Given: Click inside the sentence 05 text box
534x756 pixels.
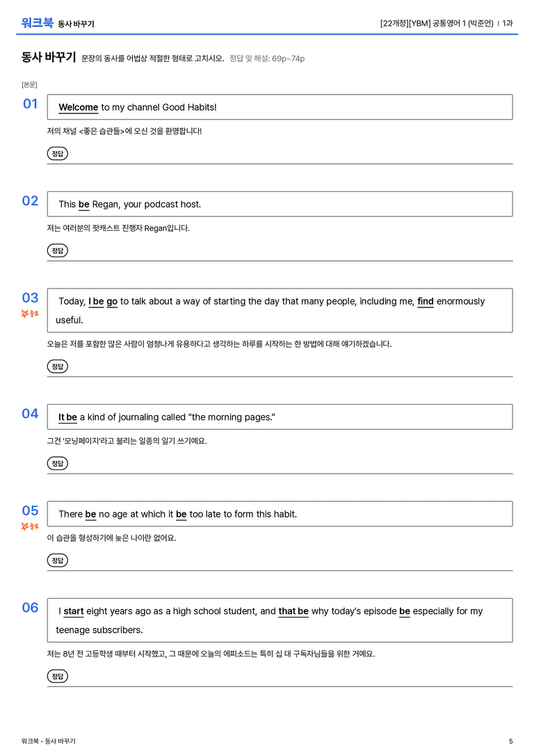Looking at the screenshot, I should [280, 514].
